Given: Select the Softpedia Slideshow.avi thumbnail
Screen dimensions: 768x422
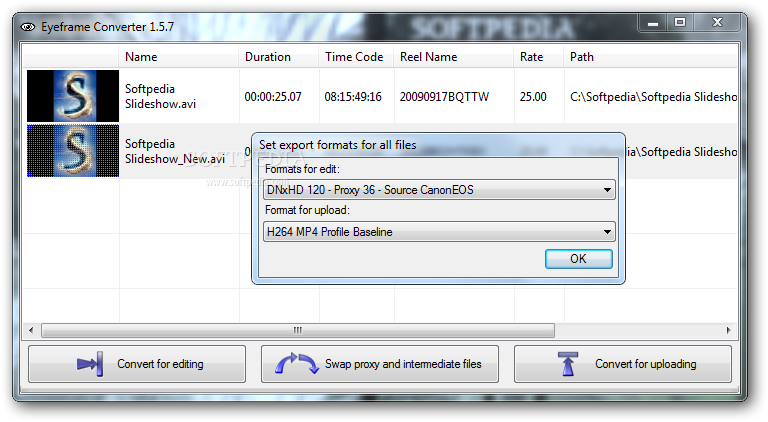Looking at the screenshot, I should [73, 96].
